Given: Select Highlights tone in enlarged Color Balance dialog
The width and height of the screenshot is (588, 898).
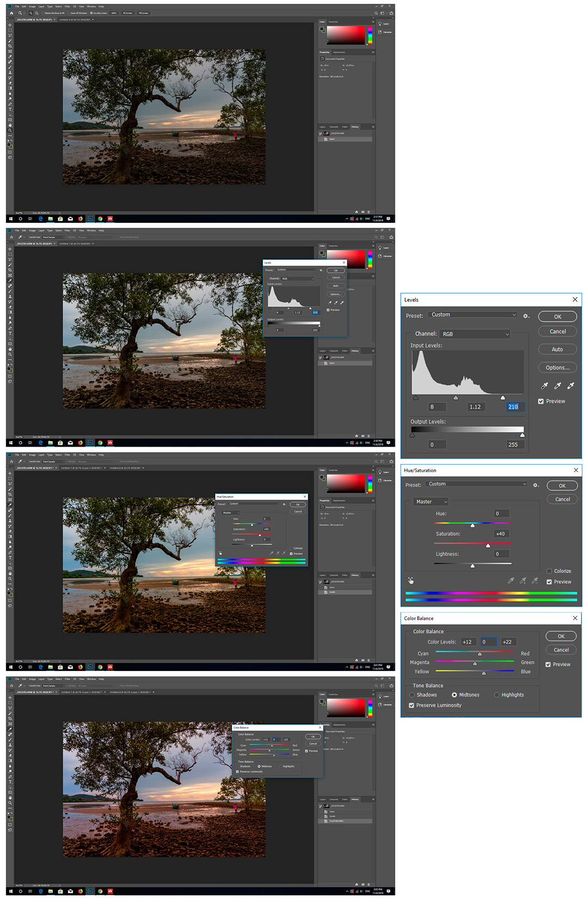Looking at the screenshot, I should click(x=497, y=695).
